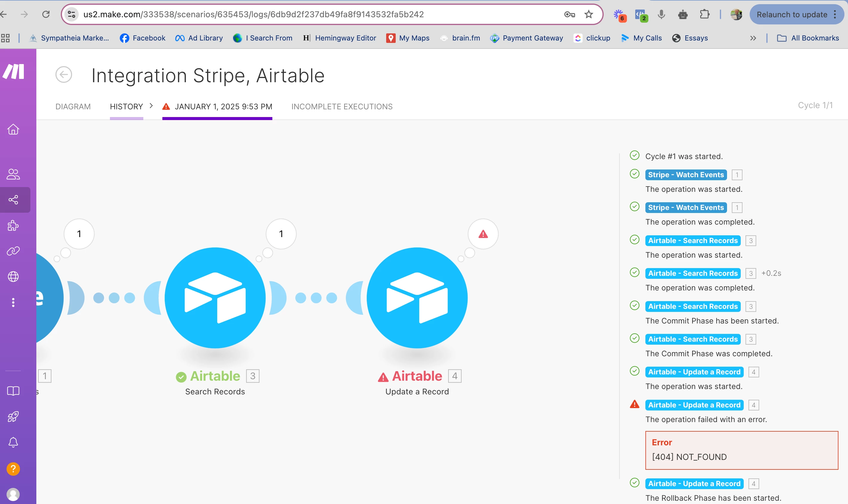Open the Facebook bookmark
The image size is (848, 504).
(x=142, y=38)
